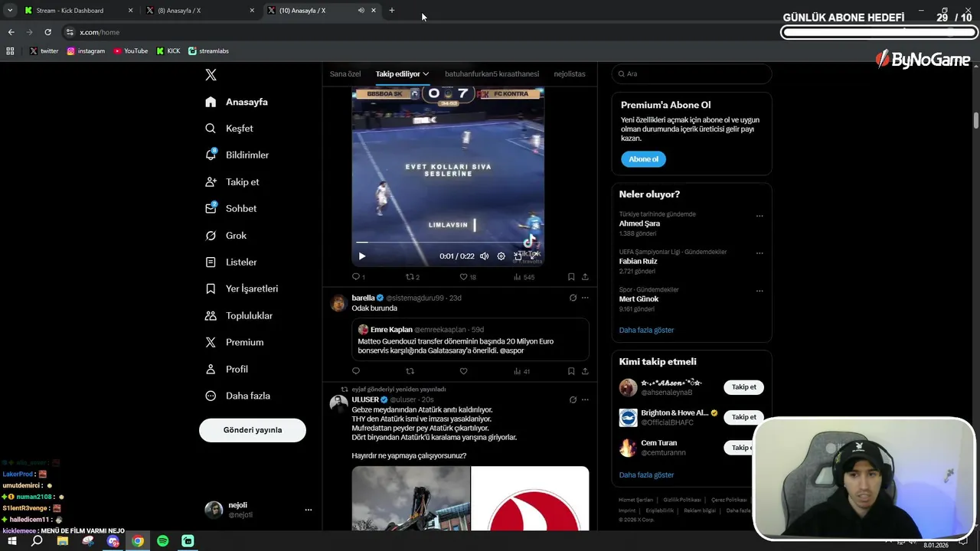Click the video progress bar

coord(448,243)
